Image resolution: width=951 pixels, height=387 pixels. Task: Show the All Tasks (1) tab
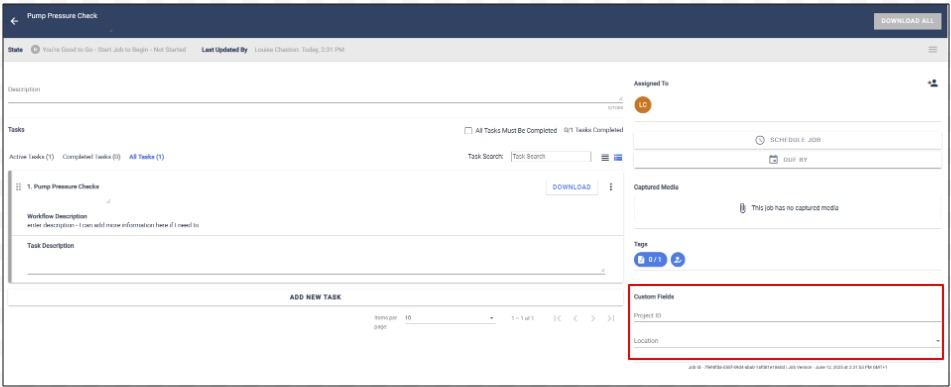(x=147, y=157)
